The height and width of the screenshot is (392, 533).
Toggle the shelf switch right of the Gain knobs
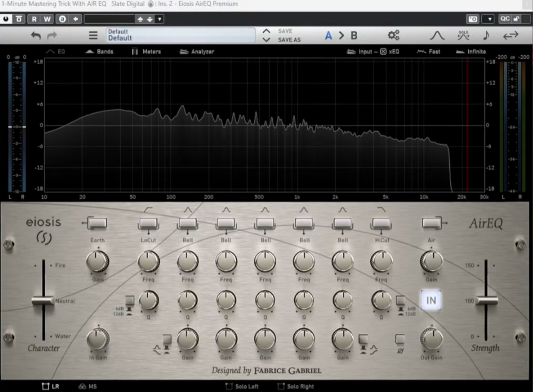point(363,339)
